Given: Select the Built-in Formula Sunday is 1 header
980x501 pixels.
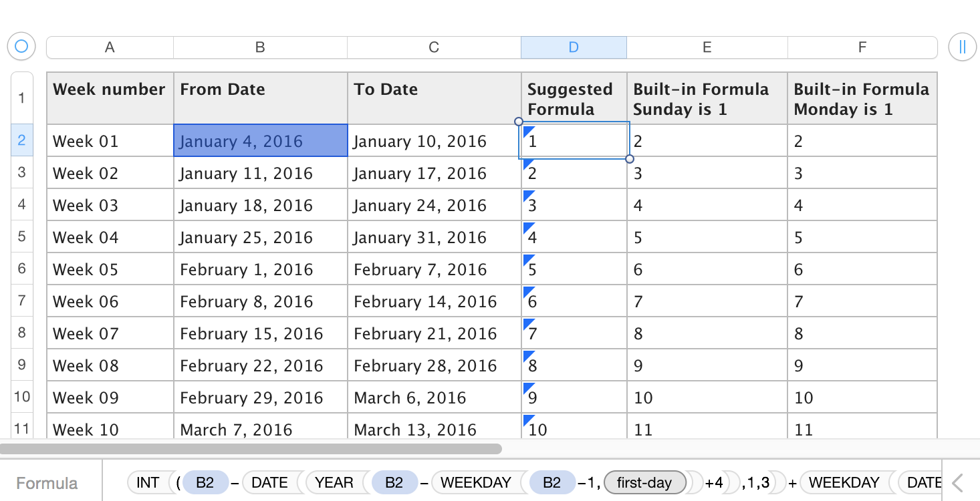Looking at the screenshot, I should click(706, 98).
